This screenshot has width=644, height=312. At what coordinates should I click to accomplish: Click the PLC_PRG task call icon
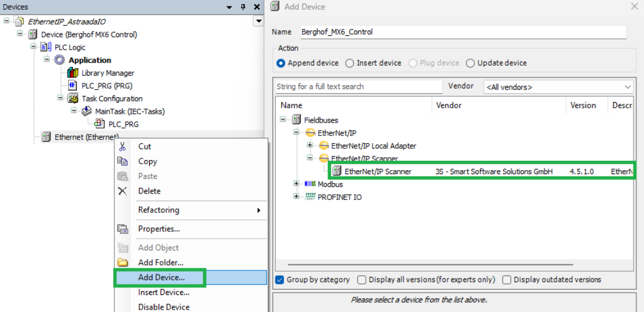[x=99, y=124]
